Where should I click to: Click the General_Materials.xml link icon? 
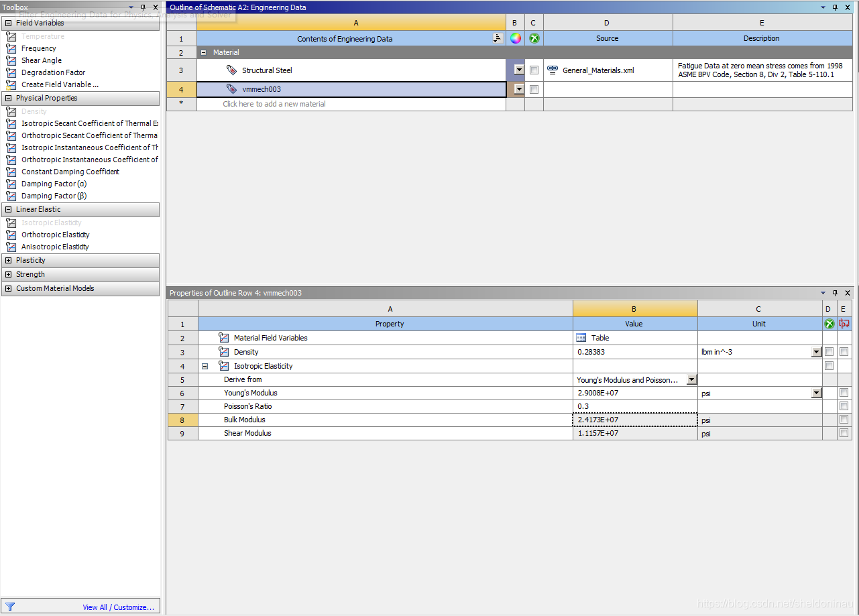pos(553,70)
